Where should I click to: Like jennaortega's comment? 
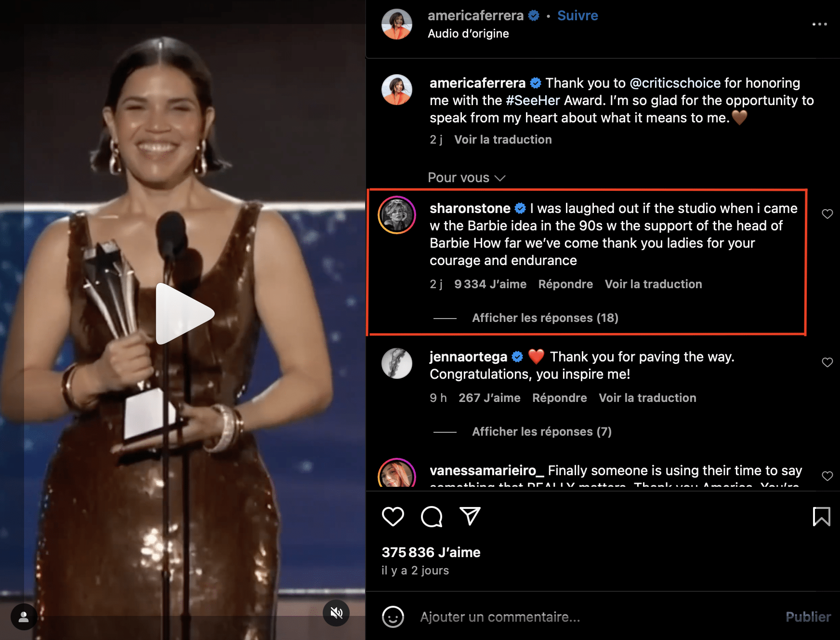click(827, 362)
